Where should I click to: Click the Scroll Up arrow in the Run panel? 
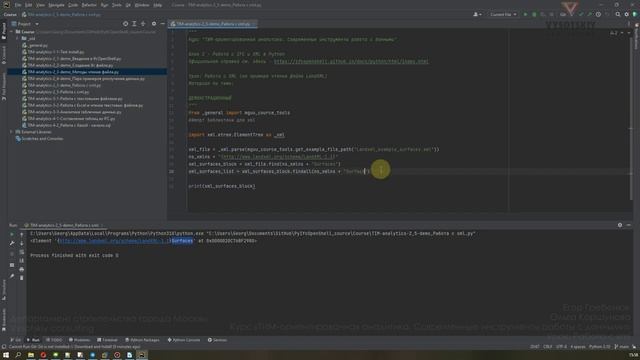click(22, 234)
